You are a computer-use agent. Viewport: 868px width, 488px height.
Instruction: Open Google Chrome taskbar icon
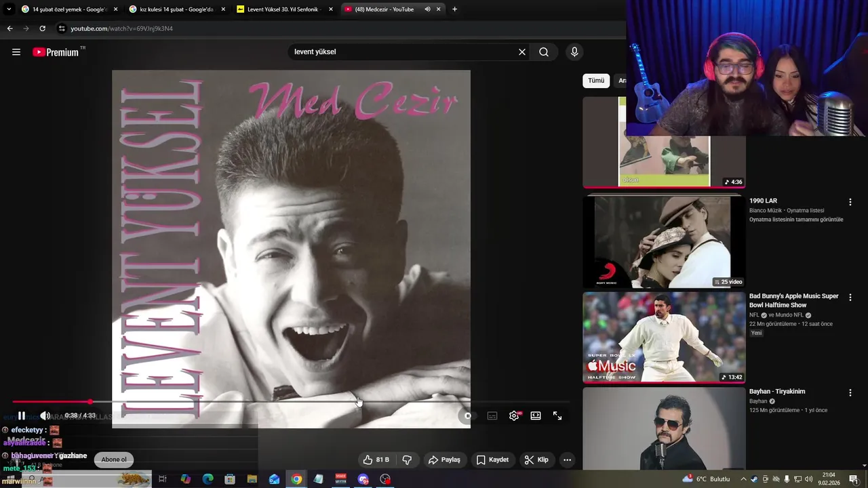[296, 479]
